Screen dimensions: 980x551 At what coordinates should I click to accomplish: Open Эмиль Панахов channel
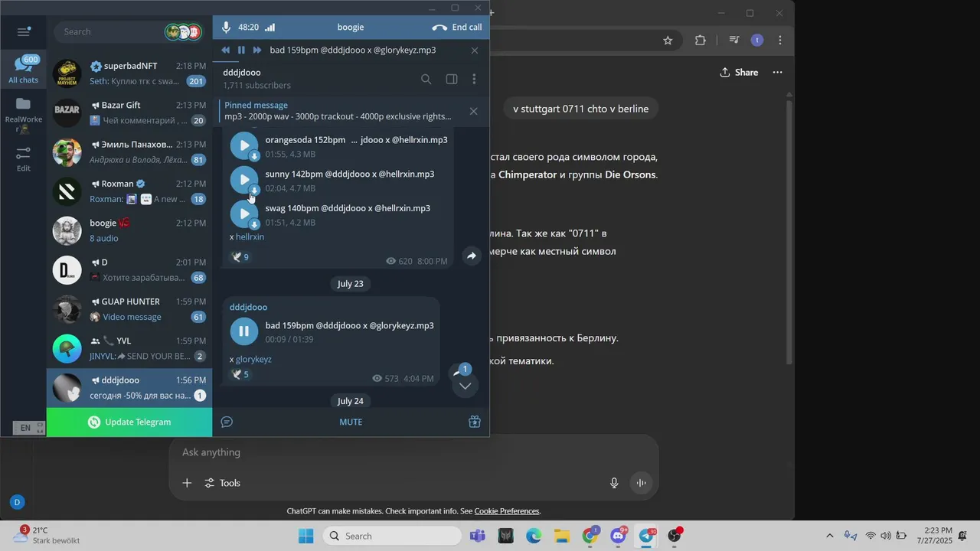(x=129, y=152)
